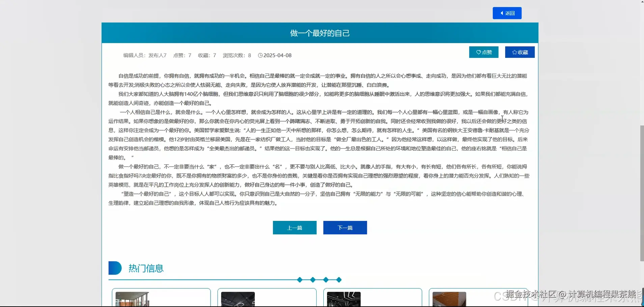This screenshot has width=644, height=307.
Task: Click the blue ribbon icon beside 热门信息
Action: 114,267
